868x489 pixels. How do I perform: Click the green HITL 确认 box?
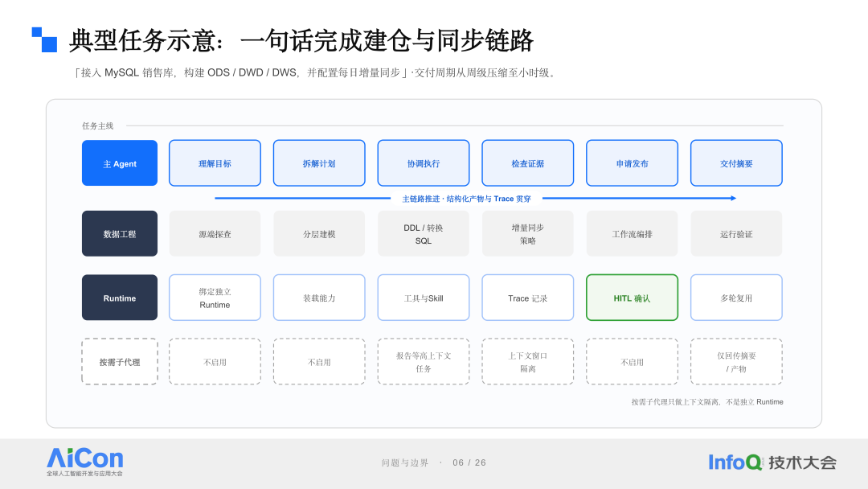tap(633, 298)
